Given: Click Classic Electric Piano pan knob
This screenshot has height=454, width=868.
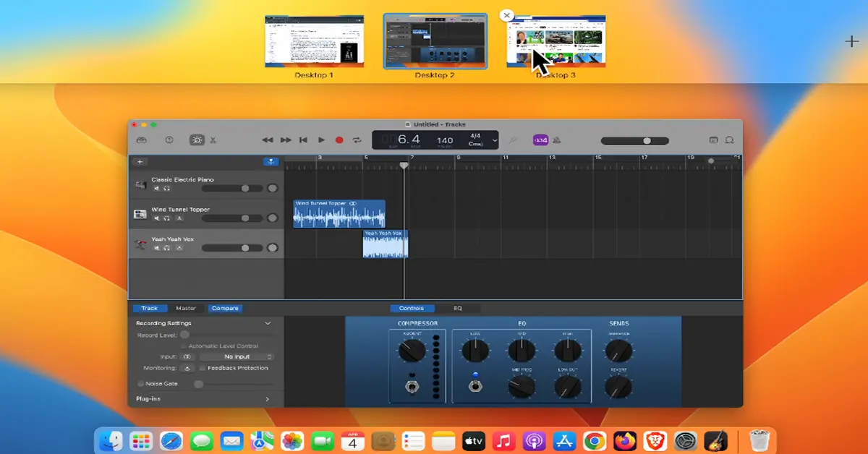Looking at the screenshot, I should click(x=273, y=188).
